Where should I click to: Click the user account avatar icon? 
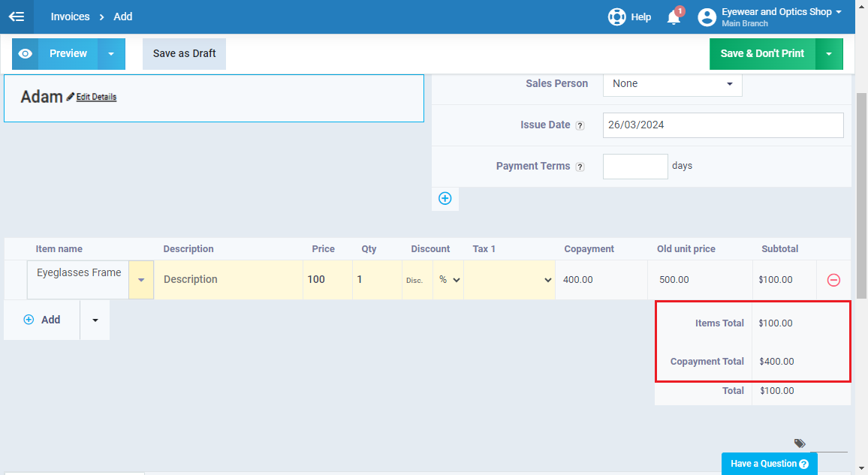point(707,17)
